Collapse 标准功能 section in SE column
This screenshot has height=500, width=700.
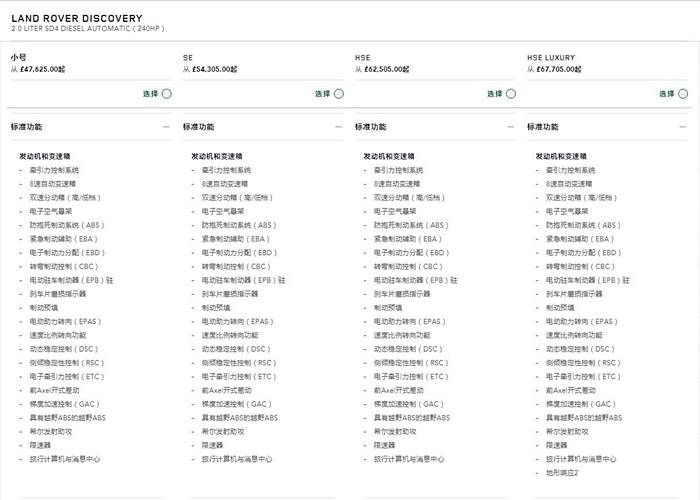point(338,127)
